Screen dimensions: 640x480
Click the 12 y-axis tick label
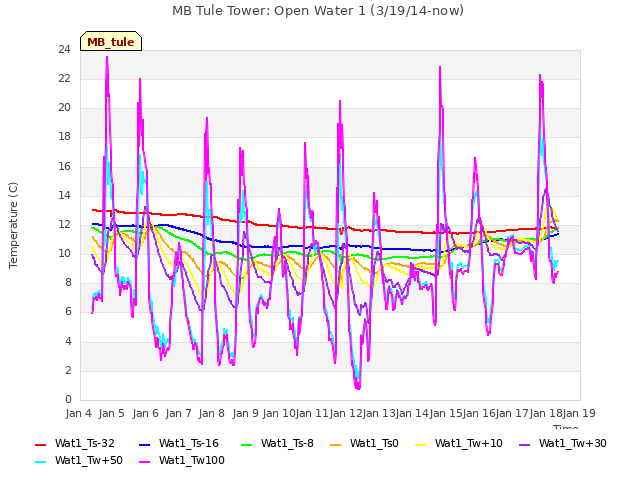click(64, 224)
